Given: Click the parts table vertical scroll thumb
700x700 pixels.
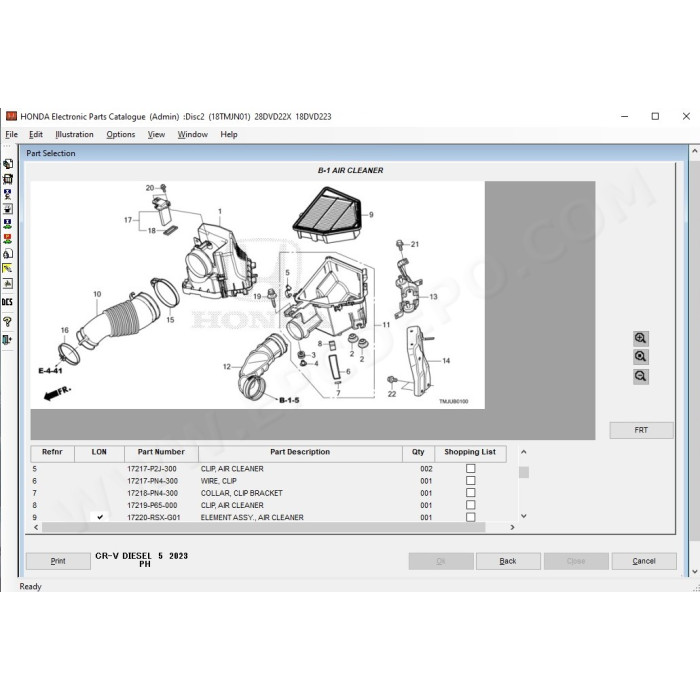Looking at the screenshot, I should click(524, 472).
